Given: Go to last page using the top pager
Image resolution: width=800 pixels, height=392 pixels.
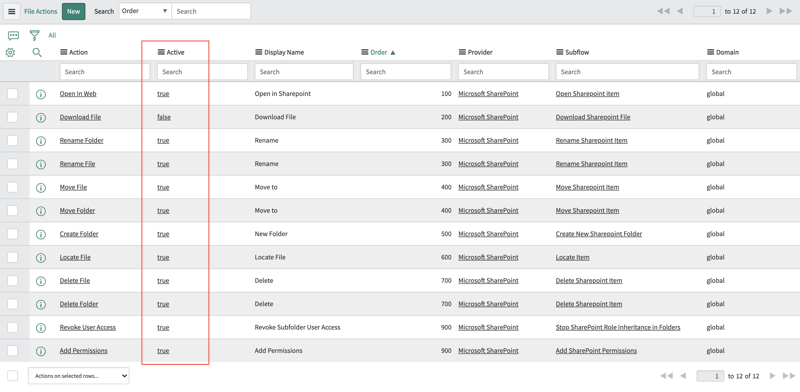Looking at the screenshot, I should point(786,11).
